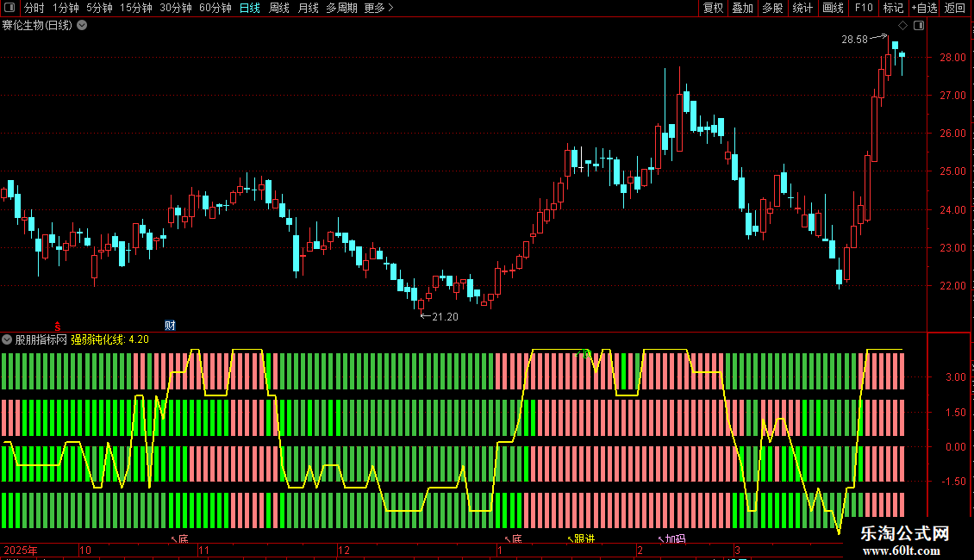This screenshot has height=560, width=974.
Task: Click the diamond icon above the chart
Action: tap(903, 26)
